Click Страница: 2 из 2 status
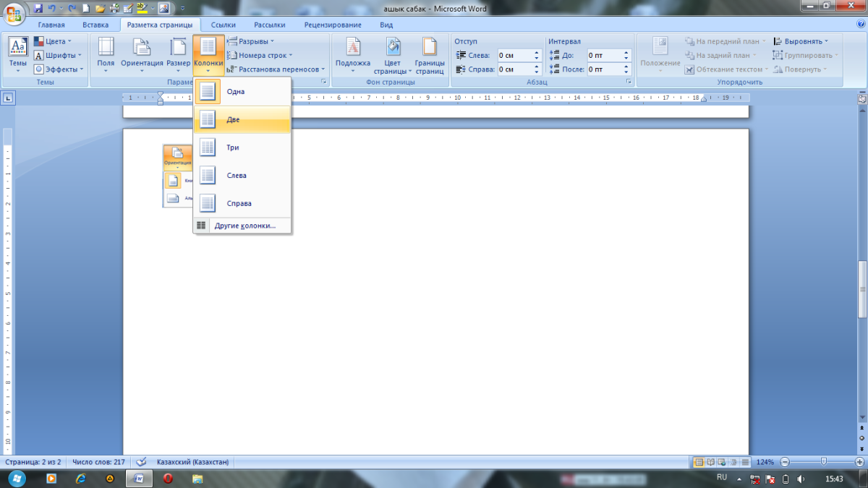This screenshot has height=488, width=868. tap(33, 462)
